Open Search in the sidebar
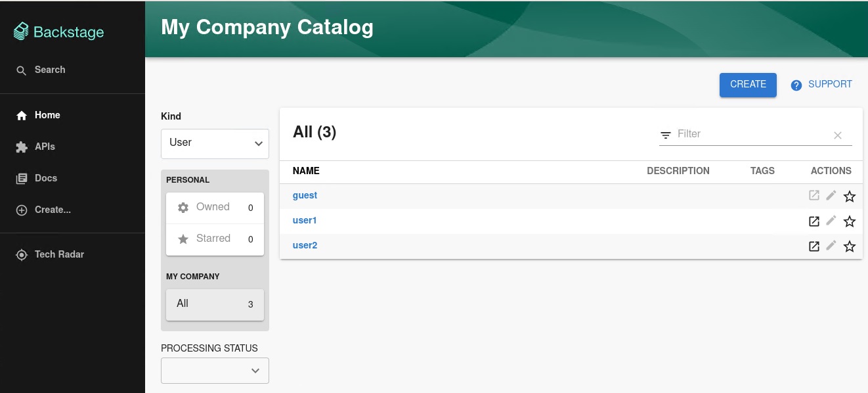The height and width of the screenshot is (393, 868). [41, 70]
